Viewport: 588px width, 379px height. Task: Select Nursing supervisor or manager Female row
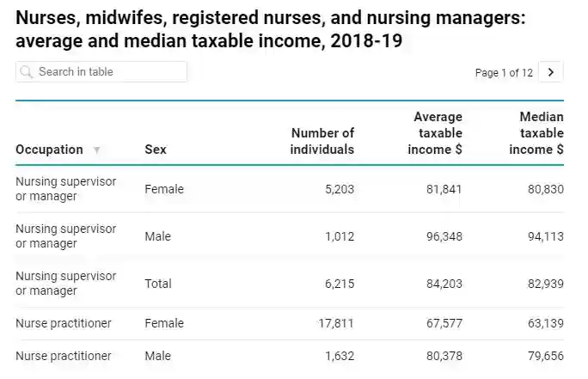65,189
